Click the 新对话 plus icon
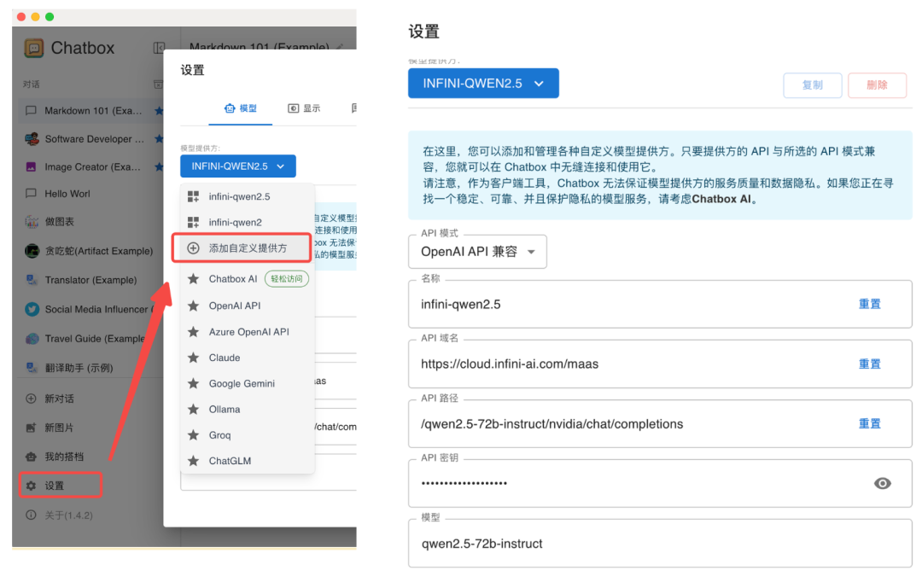Viewport: 922px width, 588px height. 32,399
